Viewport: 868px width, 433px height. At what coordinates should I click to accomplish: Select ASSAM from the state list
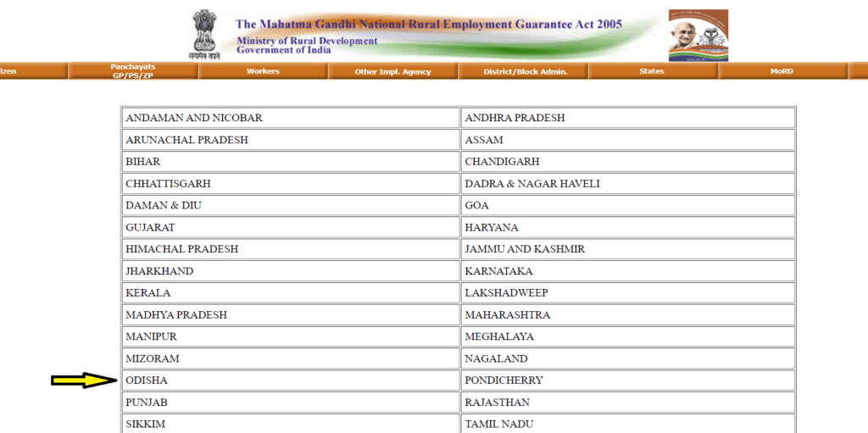click(x=484, y=140)
